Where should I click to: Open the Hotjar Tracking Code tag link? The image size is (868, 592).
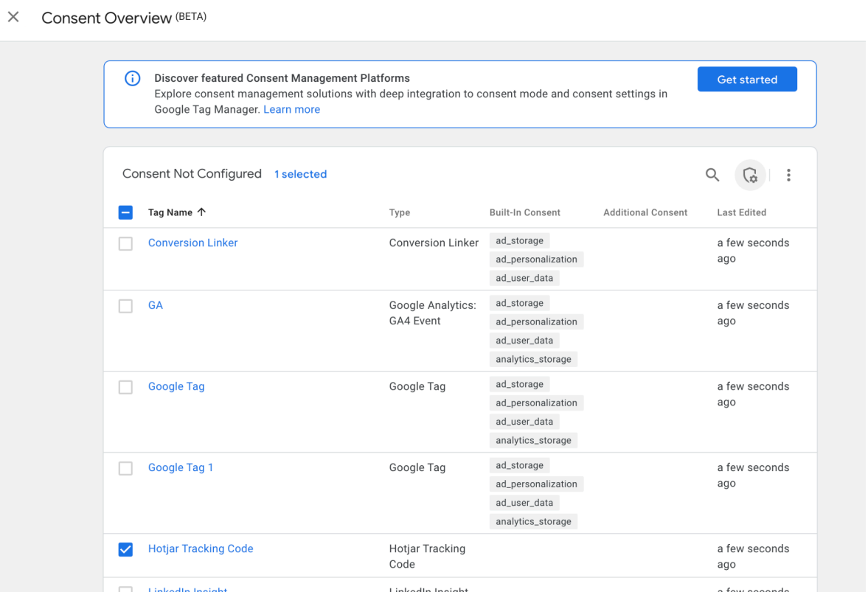tap(201, 549)
